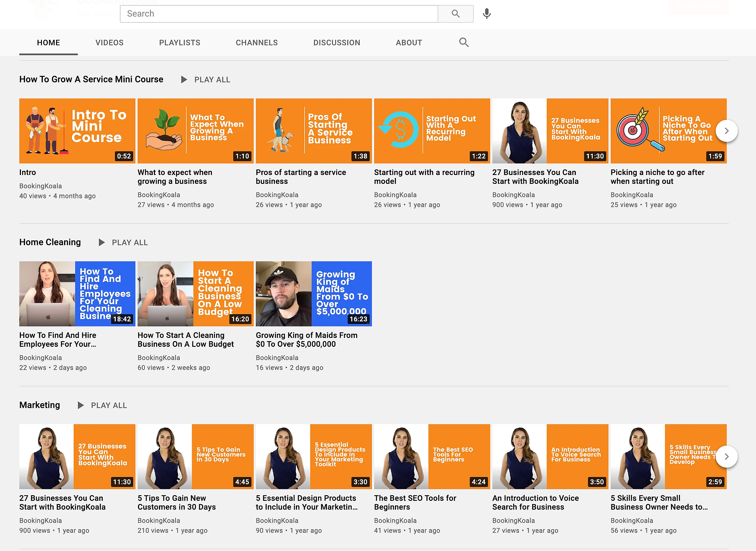Go to the Discussion tab
756x551 pixels.
click(336, 43)
